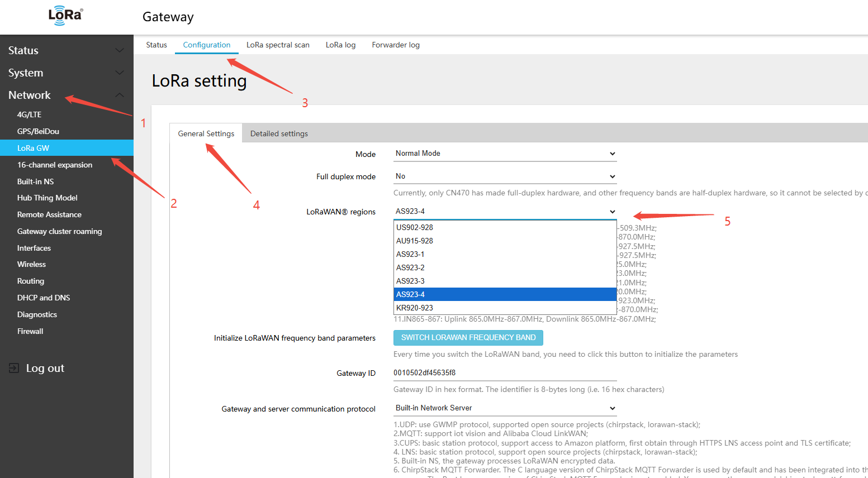Open Gateway and server communication protocol dropdown
Screen dimensions: 868x478
(505, 408)
